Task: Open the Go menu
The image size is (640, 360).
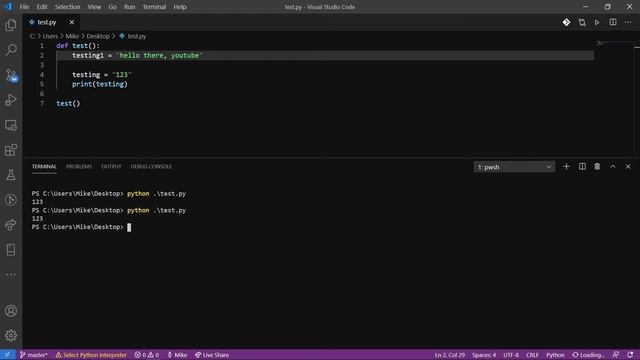Action: (x=112, y=7)
